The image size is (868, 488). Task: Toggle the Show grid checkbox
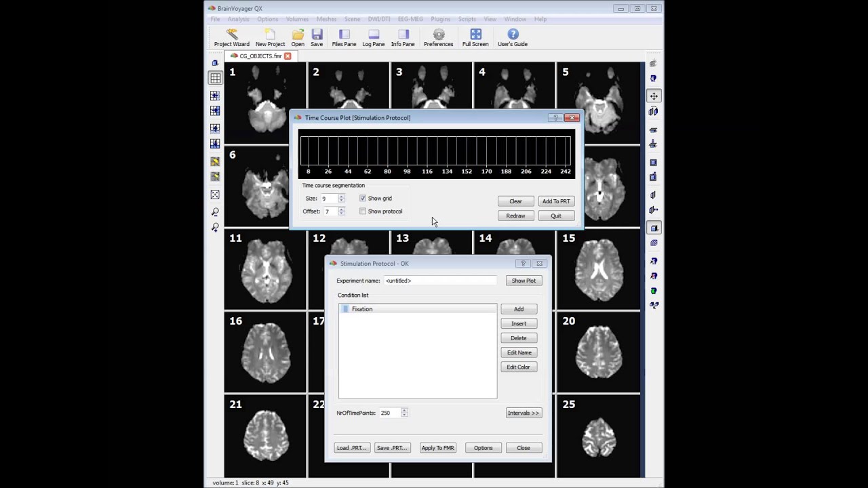pyautogui.click(x=363, y=199)
